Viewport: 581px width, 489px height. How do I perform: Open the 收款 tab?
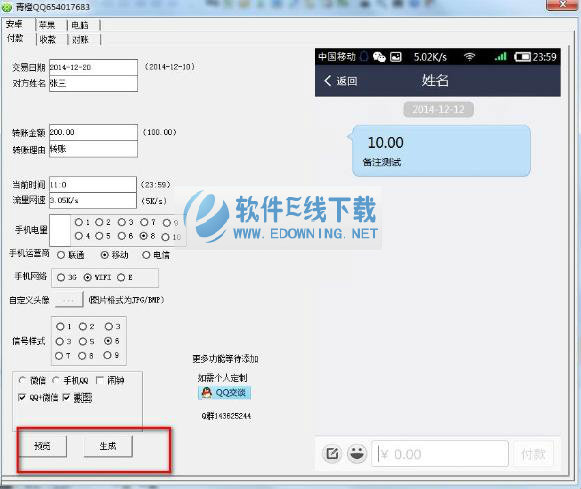48,39
